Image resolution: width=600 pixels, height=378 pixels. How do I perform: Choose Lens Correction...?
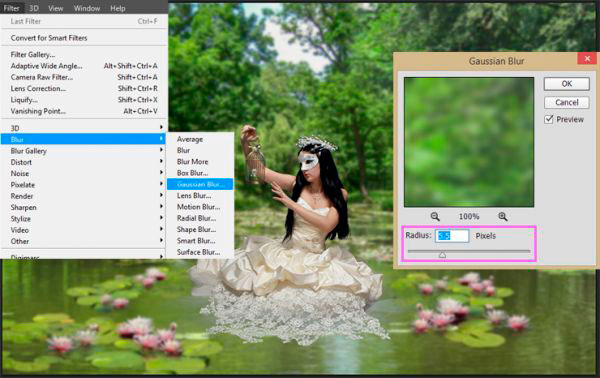(84, 88)
